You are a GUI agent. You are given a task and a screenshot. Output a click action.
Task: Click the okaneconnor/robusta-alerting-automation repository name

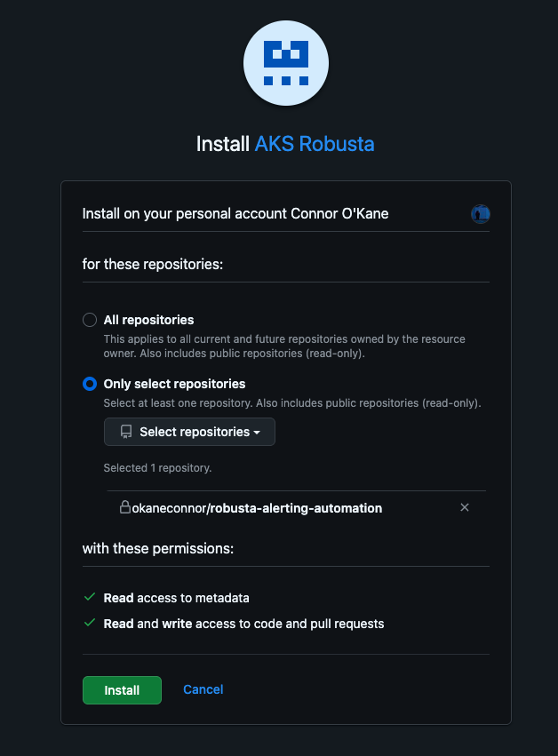(256, 508)
